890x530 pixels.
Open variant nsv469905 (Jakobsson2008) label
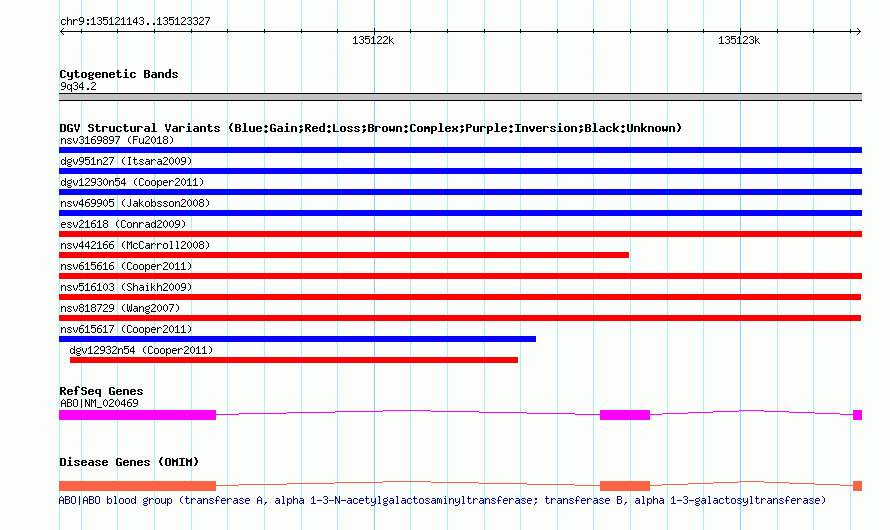tap(135, 203)
